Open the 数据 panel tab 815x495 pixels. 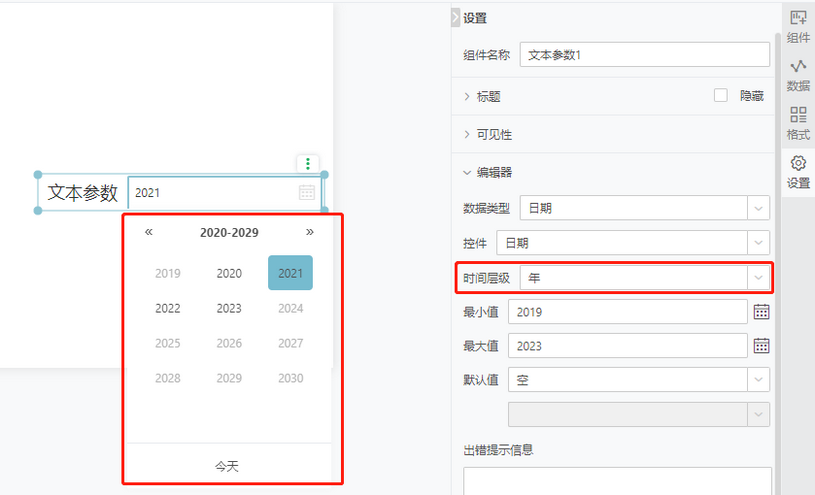[798, 76]
